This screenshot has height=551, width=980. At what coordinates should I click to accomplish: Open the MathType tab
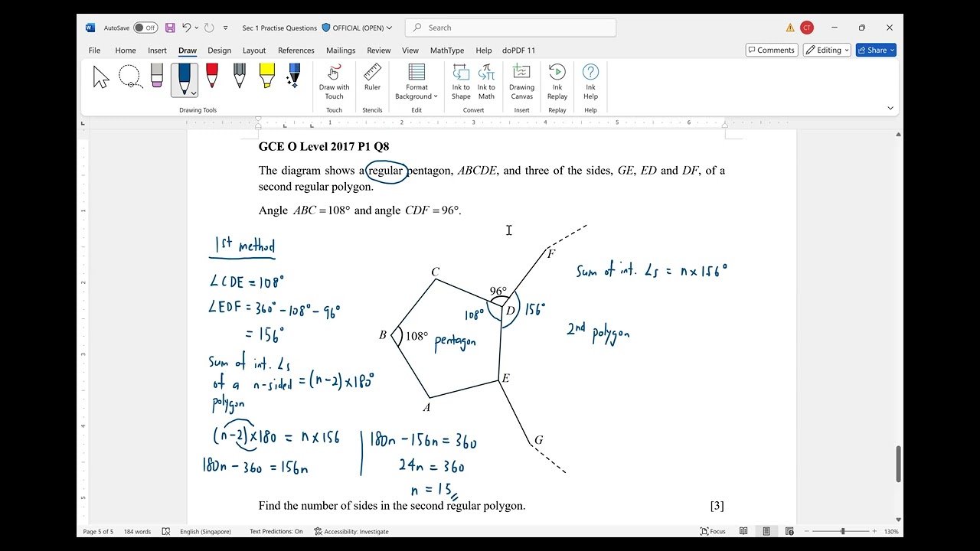pyautogui.click(x=447, y=51)
